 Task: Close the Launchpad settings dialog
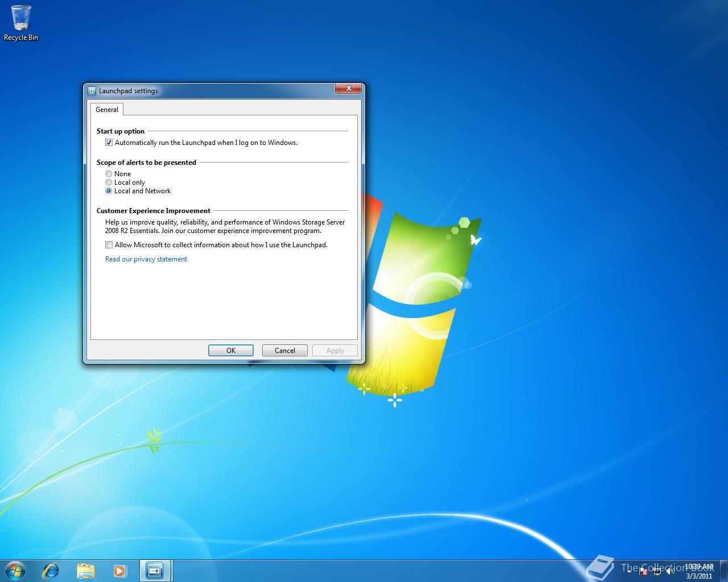pos(349,88)
